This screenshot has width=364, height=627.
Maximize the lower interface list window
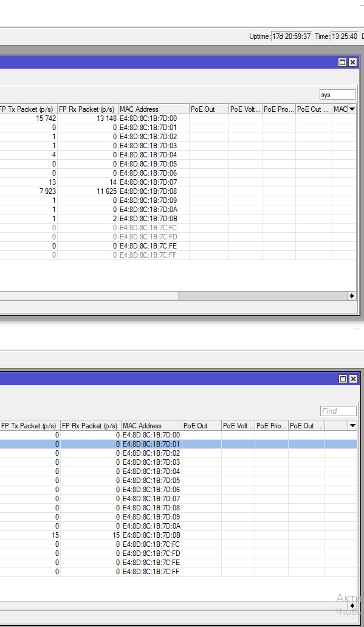click(x=343, y=379)
